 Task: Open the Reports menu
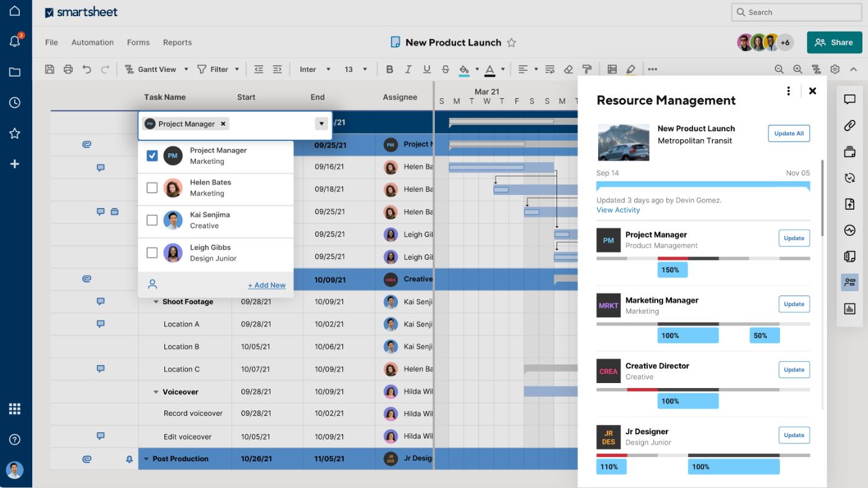click(x=177, y=43)
